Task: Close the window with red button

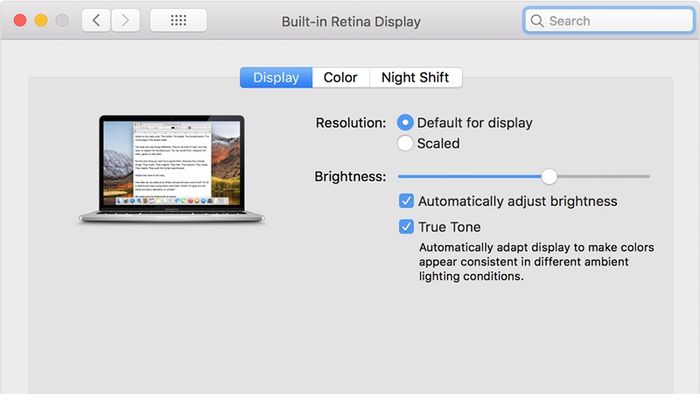Action: (20, 21)
